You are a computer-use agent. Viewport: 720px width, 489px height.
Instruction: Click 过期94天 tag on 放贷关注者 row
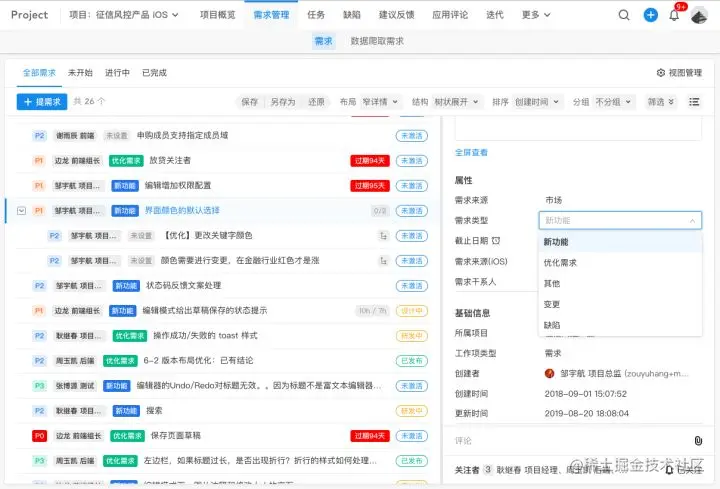(x=370, y=161)
